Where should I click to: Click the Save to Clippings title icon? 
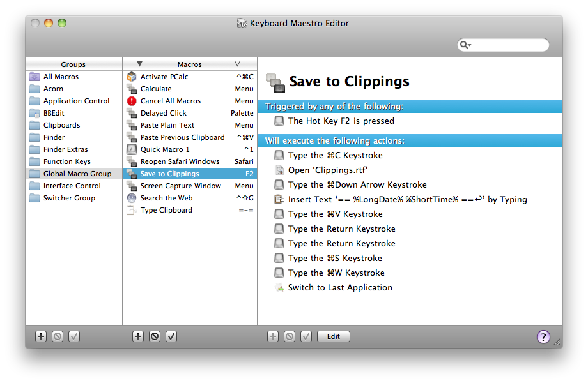(x=275, y=83)
